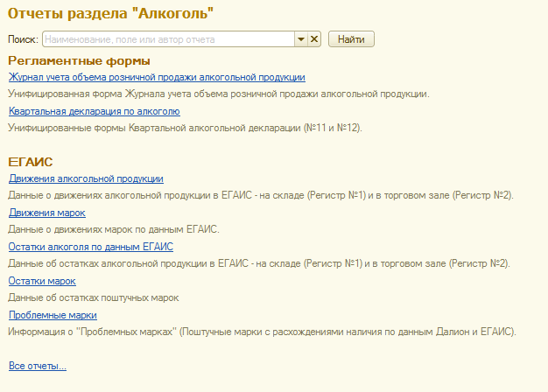
Task: Open Движения марок report
Action: pos(47,213)
